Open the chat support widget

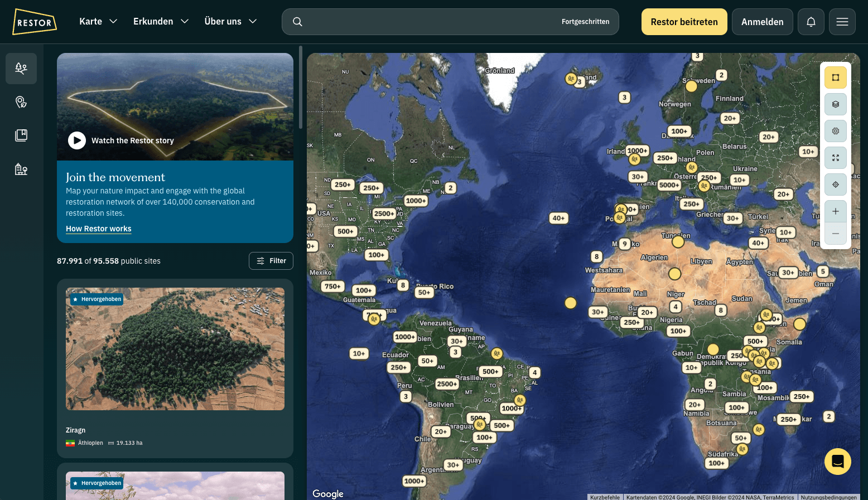pos(838,462)
